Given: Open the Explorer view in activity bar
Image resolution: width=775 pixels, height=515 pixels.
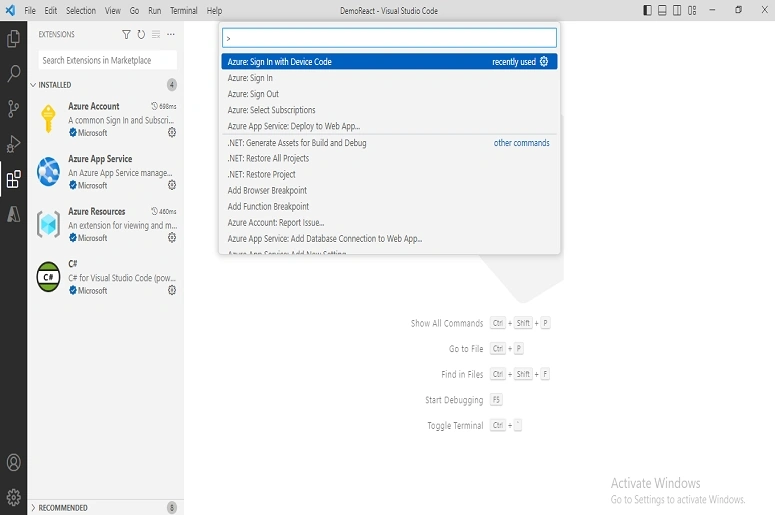Looking at the screenshot, I should 13,39.
